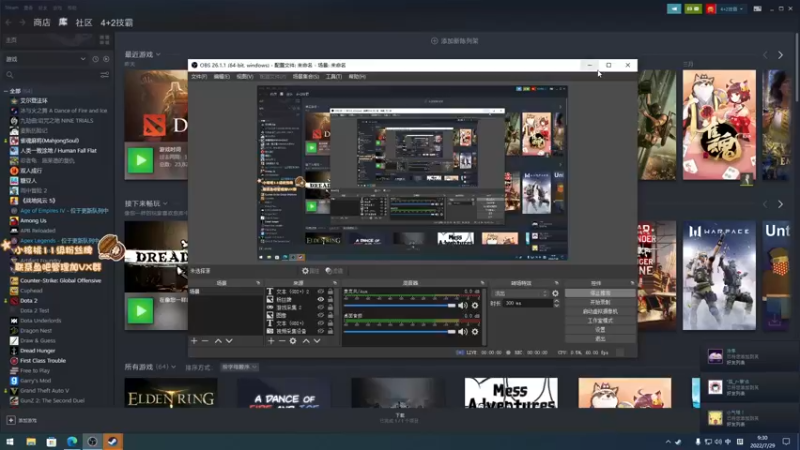The width and height of the screenshot is (800, 450).
Task: Toggle lock on 图像 source
Action: [x=330, y=315]
